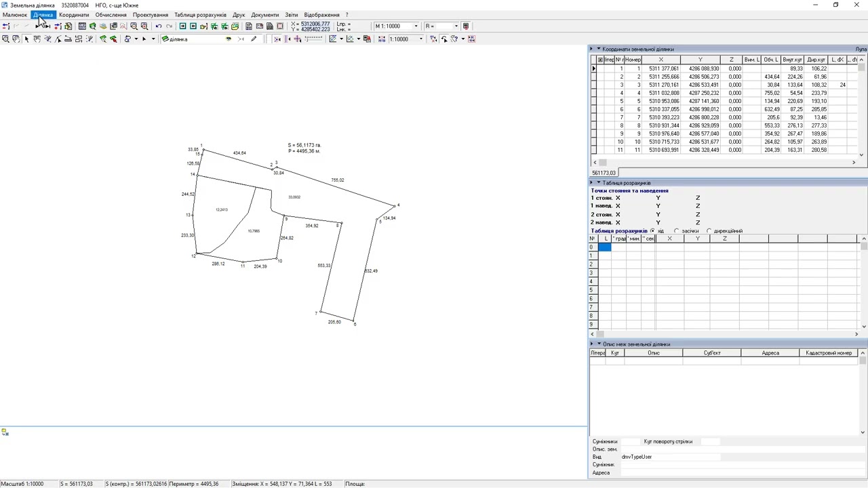The height and width of the screenshot is (488, 868).
Task: Click the Redo arrow in the toolbar
Action: tap(169, 26)
